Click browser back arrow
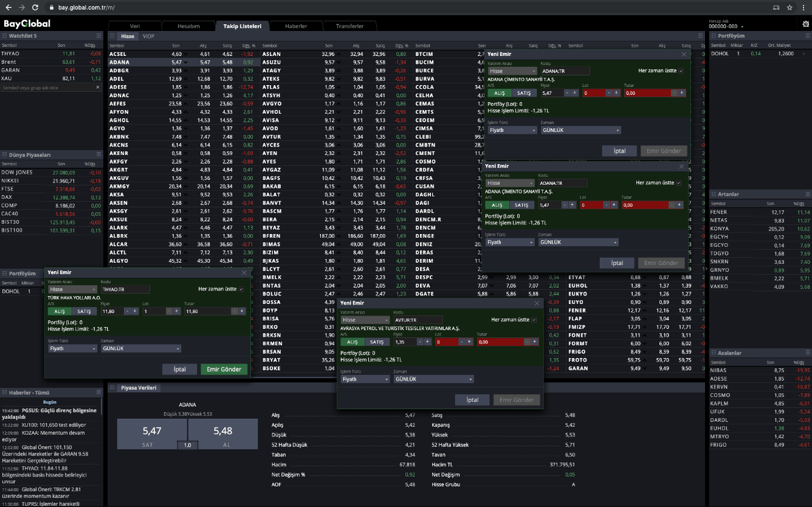Screen dimensions: 812x507 pyautogui.click(x=8, y=7)
